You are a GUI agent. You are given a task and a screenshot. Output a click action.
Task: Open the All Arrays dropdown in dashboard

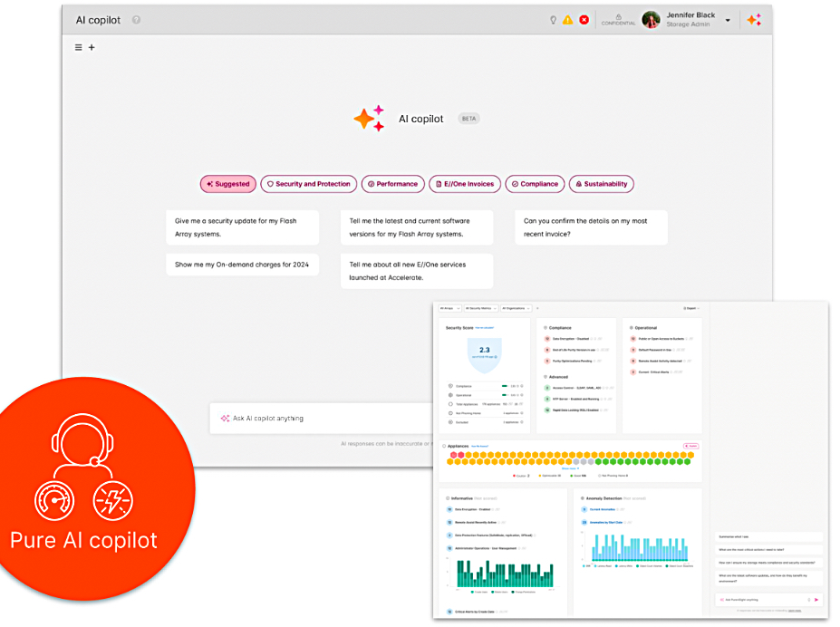450,308
